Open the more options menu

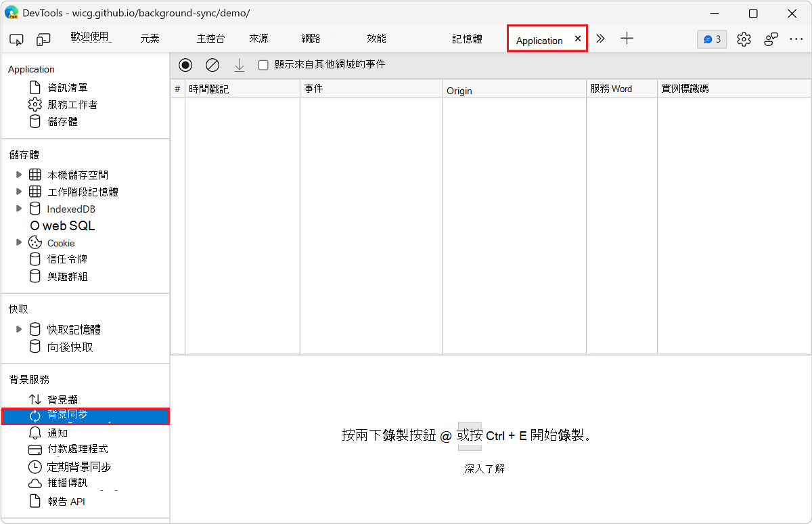[x=796, y=39]
